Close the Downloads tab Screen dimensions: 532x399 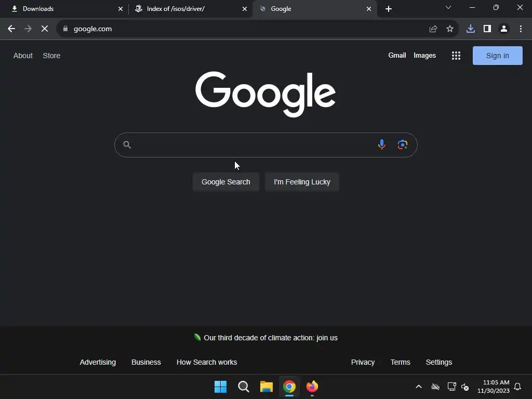coord(121,9)
